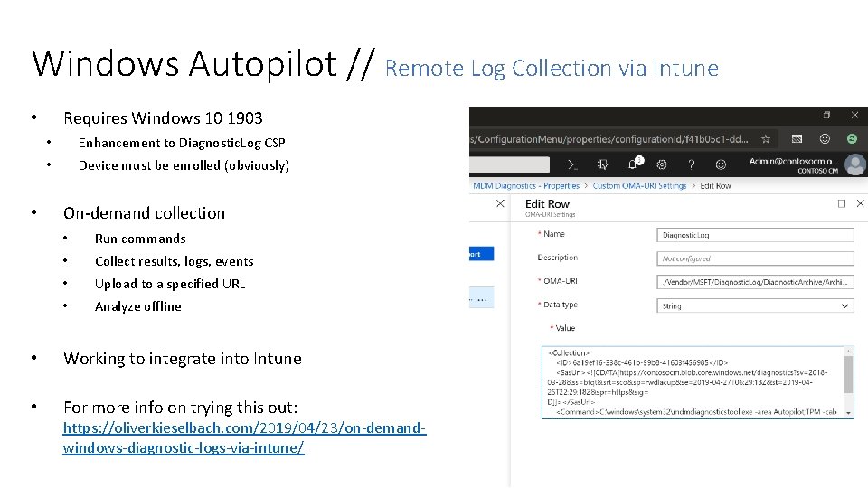Open the oliverkieselbach.com blog link
The width and height of the screenshot is (868, 488).
tap(244, 437)
